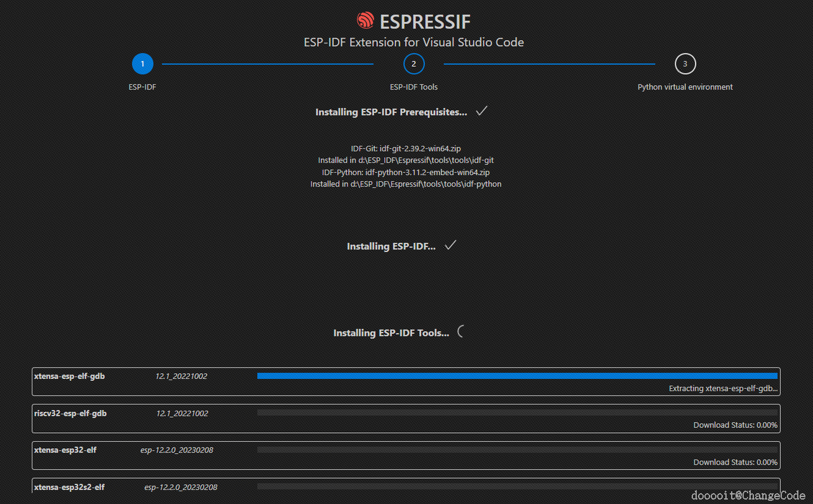Click the ESP-IDF Tools step label
The height and width of the screenshot is (504, 813).
[413, 87]
